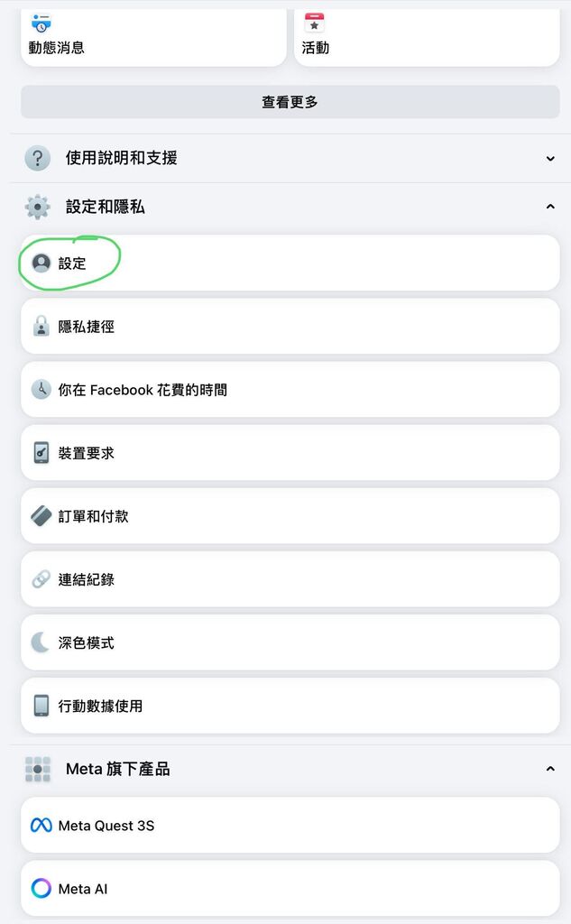Tap the 設定和隱私 gear header
The width and height of the screenshot is (571, 924).
[38, 207]
